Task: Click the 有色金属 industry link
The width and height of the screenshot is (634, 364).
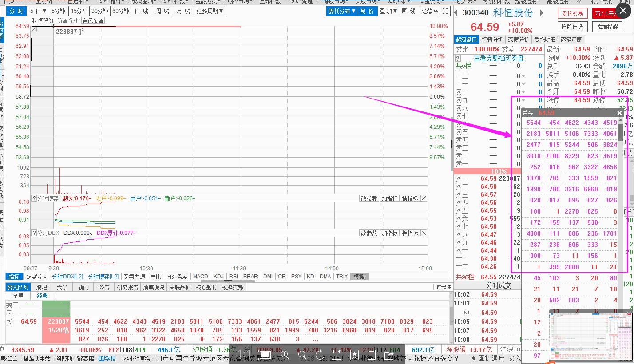Action: [x=94, y=20]
